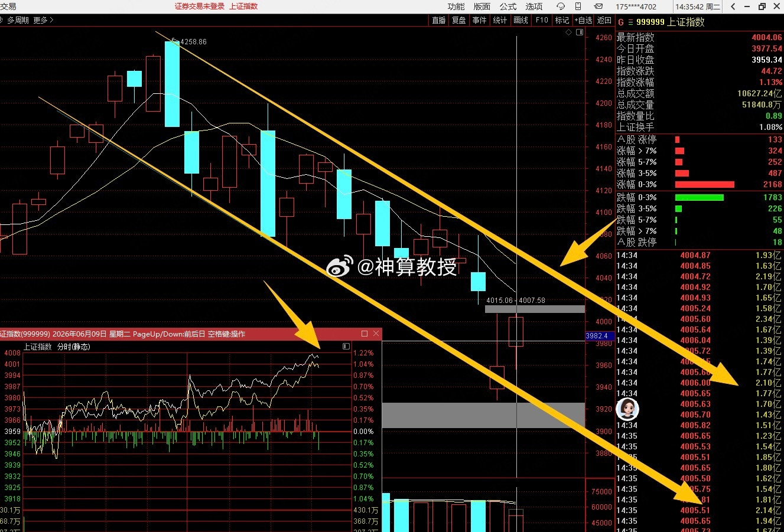This screenshot has height=532, width=784.
Task: Click 最新指数 value 4004.06
Action: click(x=766, y=37)
